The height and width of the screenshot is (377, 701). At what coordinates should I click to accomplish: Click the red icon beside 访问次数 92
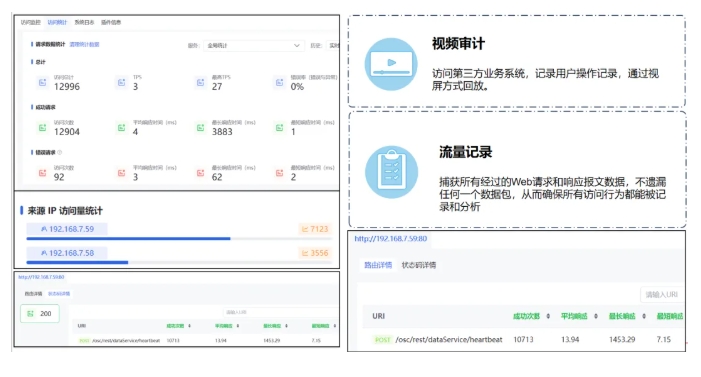coord(42,173)
